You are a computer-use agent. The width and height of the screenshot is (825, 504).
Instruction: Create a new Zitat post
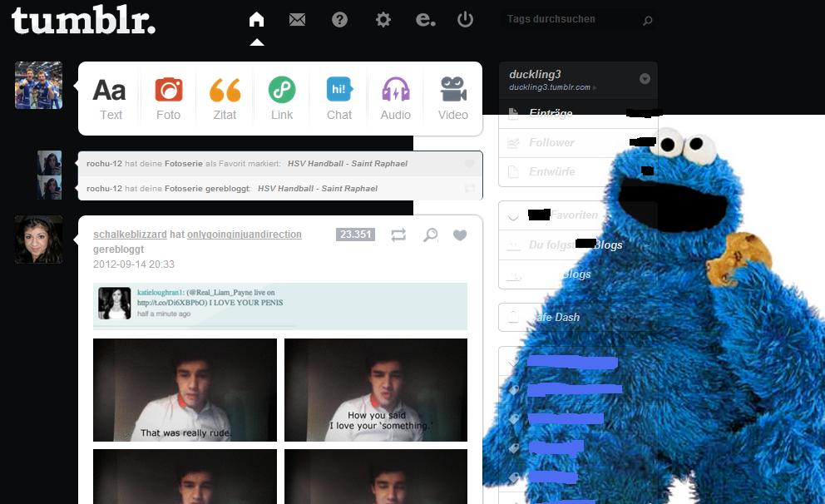pyautogui.click(x=225, y=99)
